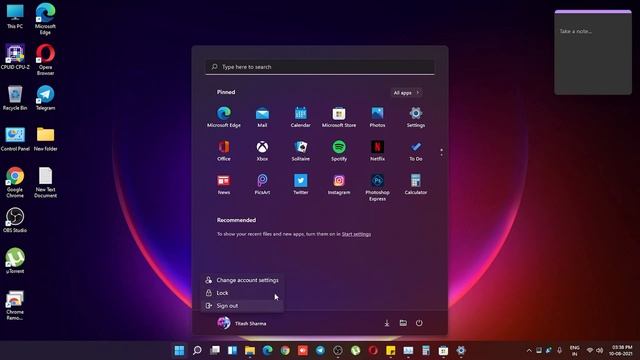Open the clock and date panel
Image resolution: width=640 pixels, height=360 pixels.
(620, 350)
